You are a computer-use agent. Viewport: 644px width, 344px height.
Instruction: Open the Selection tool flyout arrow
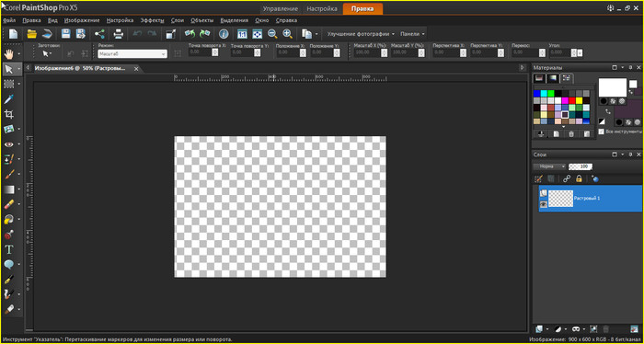pyautogui.click(x=19, y=84)
